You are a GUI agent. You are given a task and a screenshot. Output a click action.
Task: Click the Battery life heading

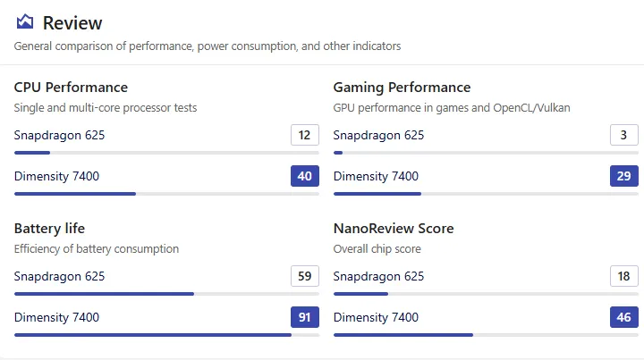pos(49,229)
